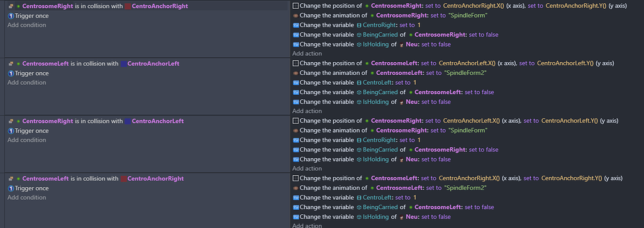Click animation icon in CentrosomeLeft/CentroAnchorRight event actions

click(x=296, y=188)
